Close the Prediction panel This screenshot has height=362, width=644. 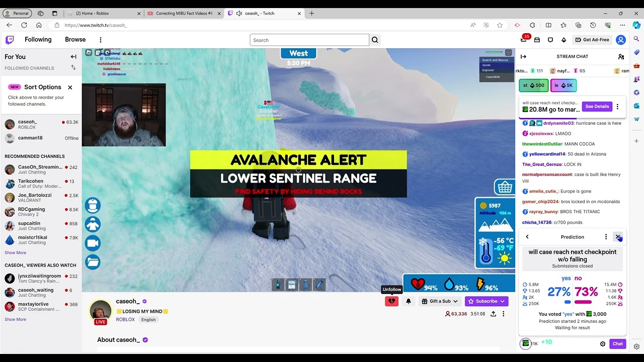click(x=618, y=237)
